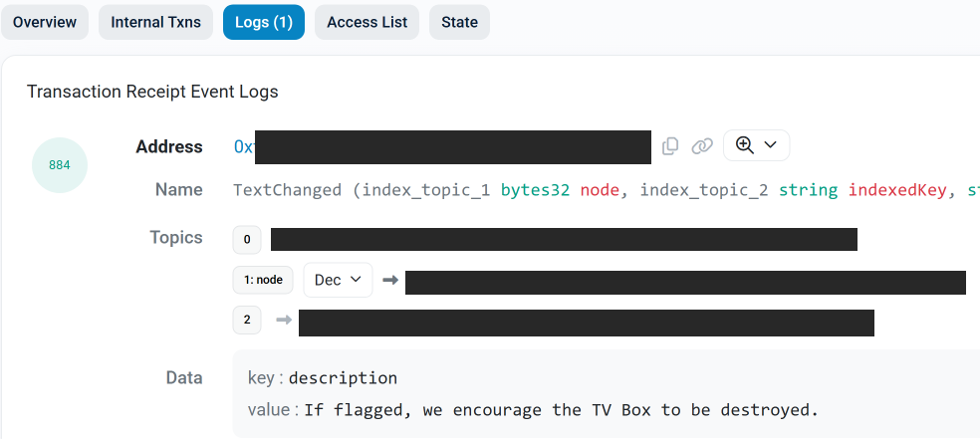Click the '1: node' topic badge
This screenshot has width=980, height=439.
click(264, 281)
